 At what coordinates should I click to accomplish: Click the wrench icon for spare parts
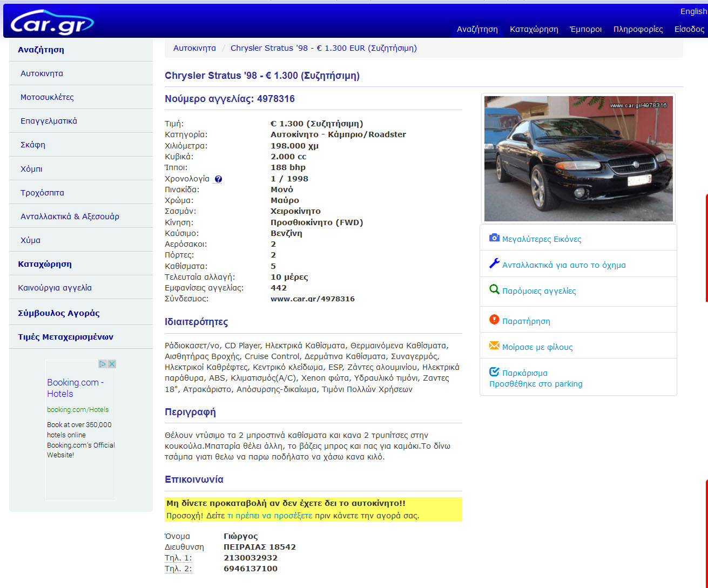point(494,263)
